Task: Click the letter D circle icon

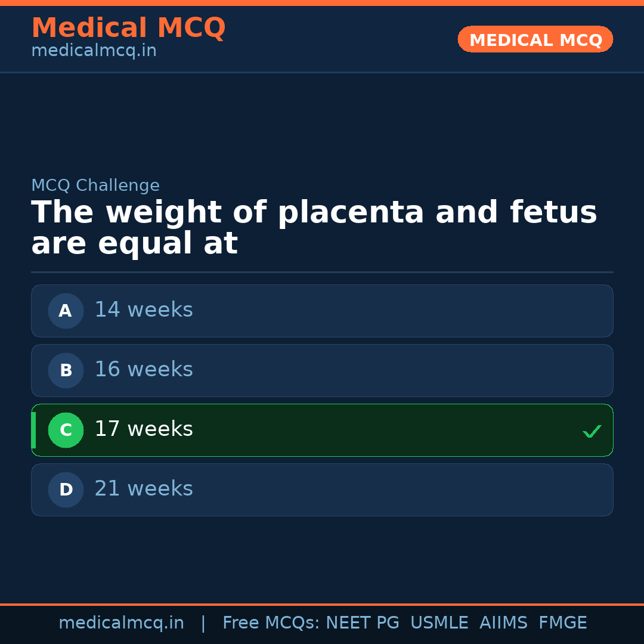Action: [66, 490]
